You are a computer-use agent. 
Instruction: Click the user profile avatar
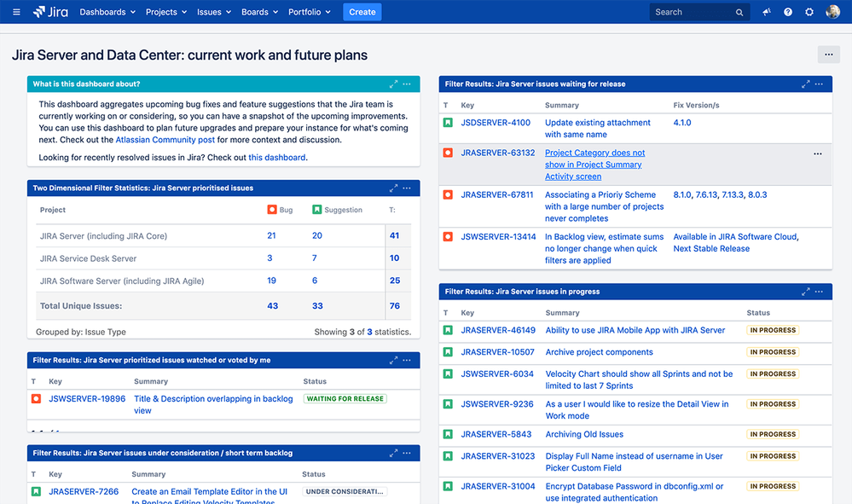point(832,12)
